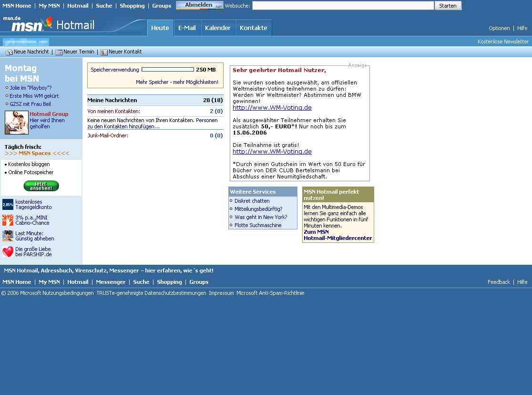Click MSN Home in top navigation
Screen dimensions: 532x395
click(x=17, y=6)
